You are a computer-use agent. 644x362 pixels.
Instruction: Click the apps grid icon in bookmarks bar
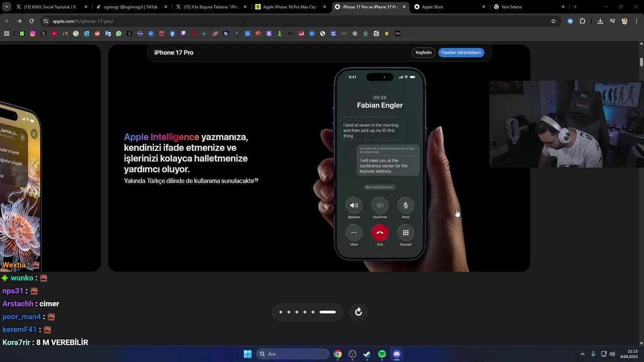click(x=7, y=34)
